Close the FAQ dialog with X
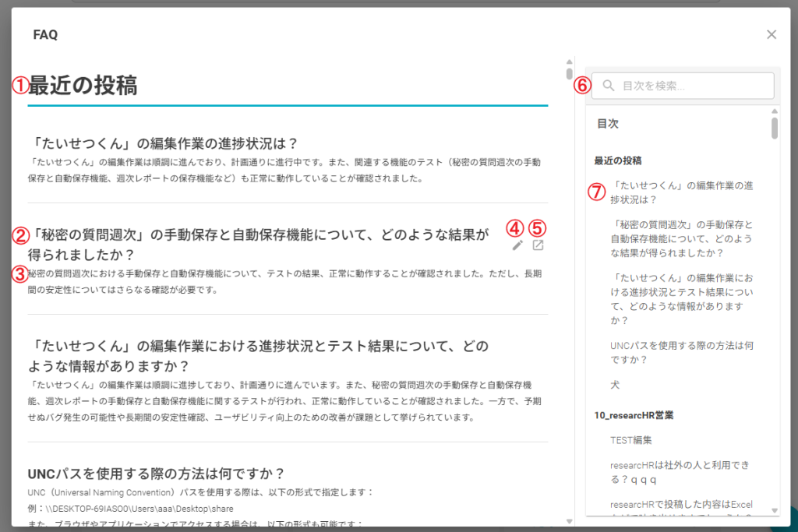This screenshot has height=532, width=798. tap(772, 34)
